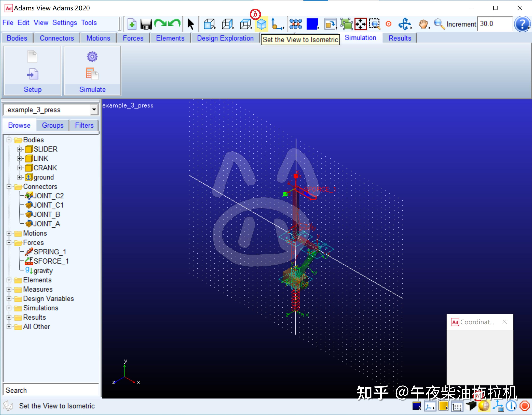Open status bar dark blue background color swatch
The width and height of the screenshot is (532, 415).
[417, 406]
